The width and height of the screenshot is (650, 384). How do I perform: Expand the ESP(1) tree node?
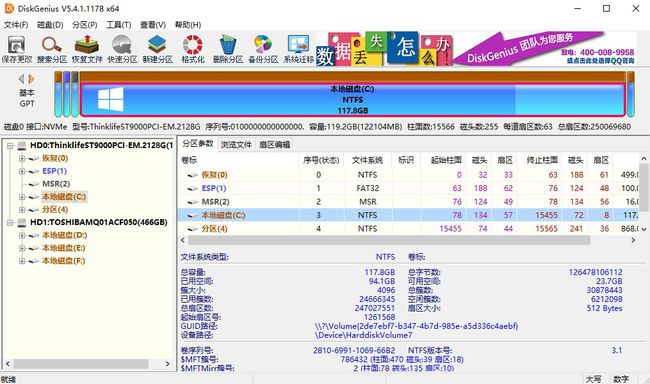click(x=22, y=171)
